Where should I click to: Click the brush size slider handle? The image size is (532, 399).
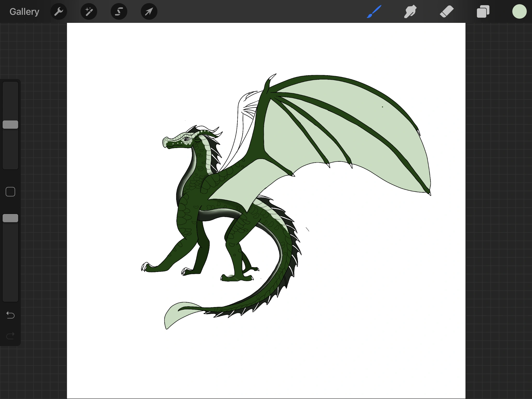tap(10, 125)
